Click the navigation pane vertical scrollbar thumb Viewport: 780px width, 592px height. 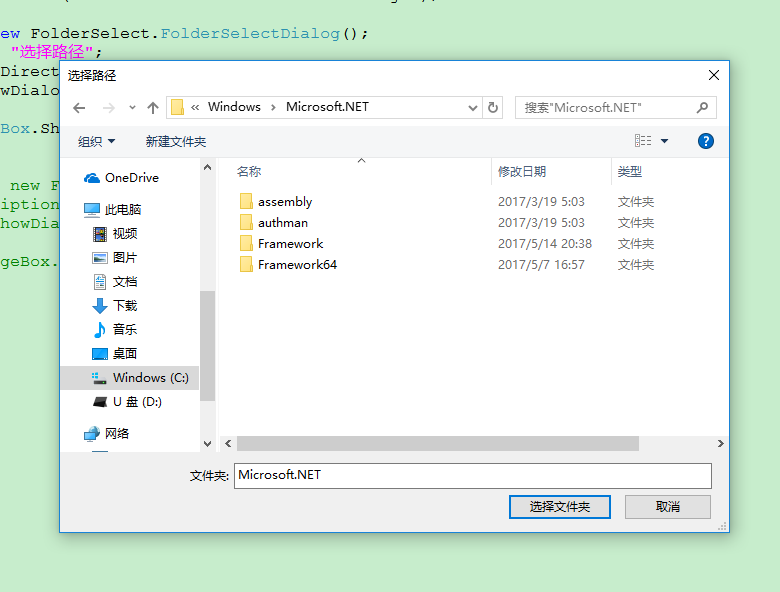click(x=207, y=346)
